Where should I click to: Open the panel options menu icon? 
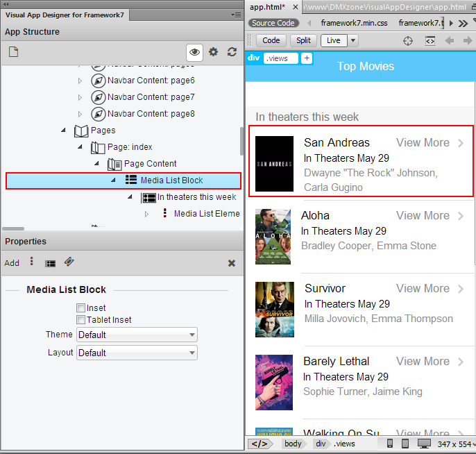pyautogui.click(x=236, y=15)
